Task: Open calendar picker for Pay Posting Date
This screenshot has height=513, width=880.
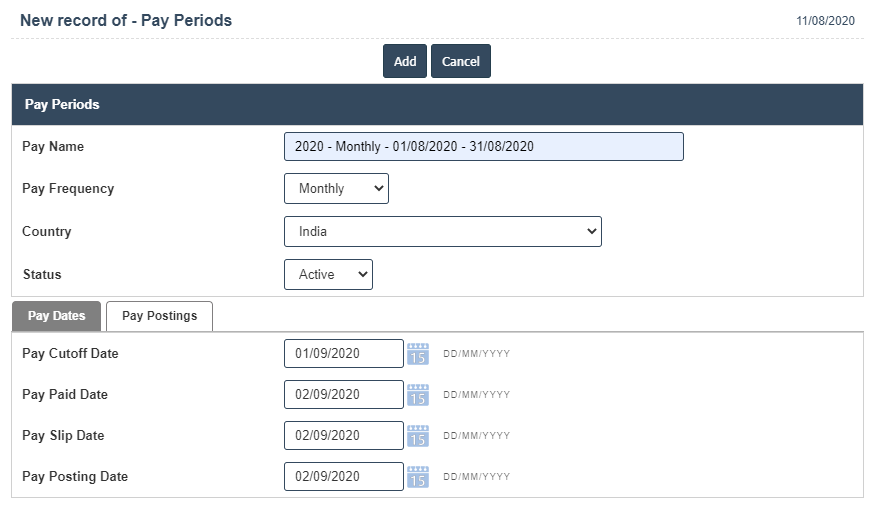Action: click(x=418, y=477)
